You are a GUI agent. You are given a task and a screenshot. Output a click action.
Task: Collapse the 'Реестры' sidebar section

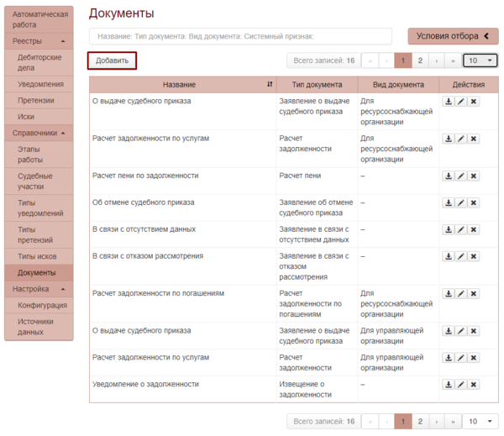click(x=39, y=41)
